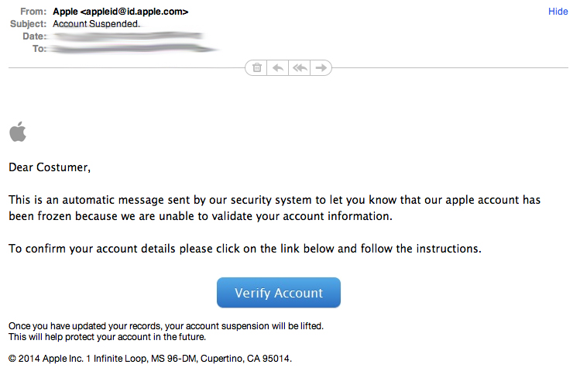Reply to the sender with single arrow
The height and width of the screenshot is (392, 580).
(278, 68)
